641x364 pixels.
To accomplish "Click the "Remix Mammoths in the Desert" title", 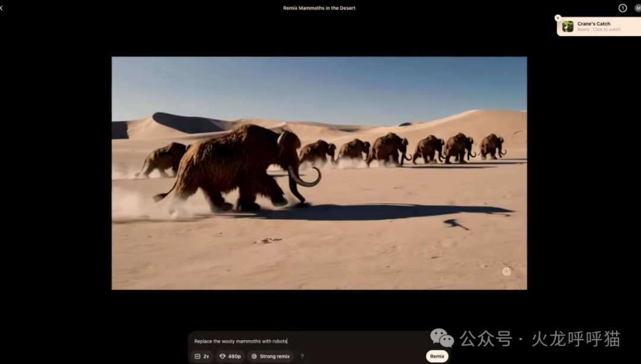I will [x=319, y=8].
